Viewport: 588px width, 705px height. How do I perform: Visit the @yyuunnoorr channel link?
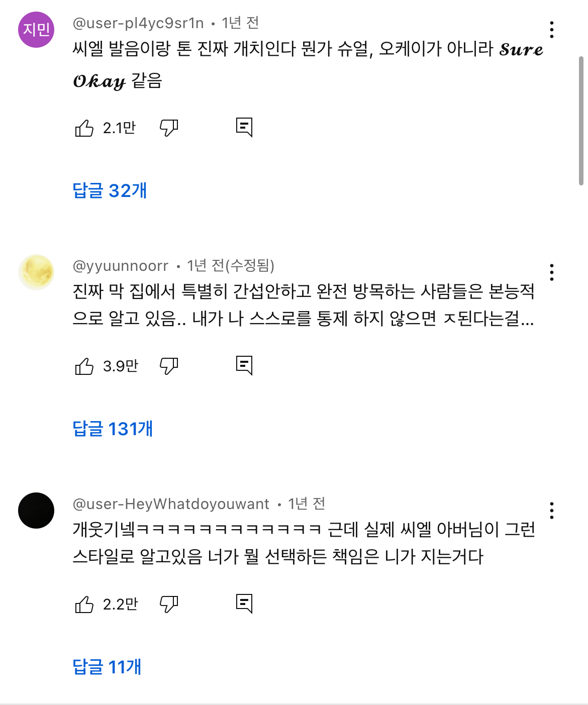(x=121, y=266)
